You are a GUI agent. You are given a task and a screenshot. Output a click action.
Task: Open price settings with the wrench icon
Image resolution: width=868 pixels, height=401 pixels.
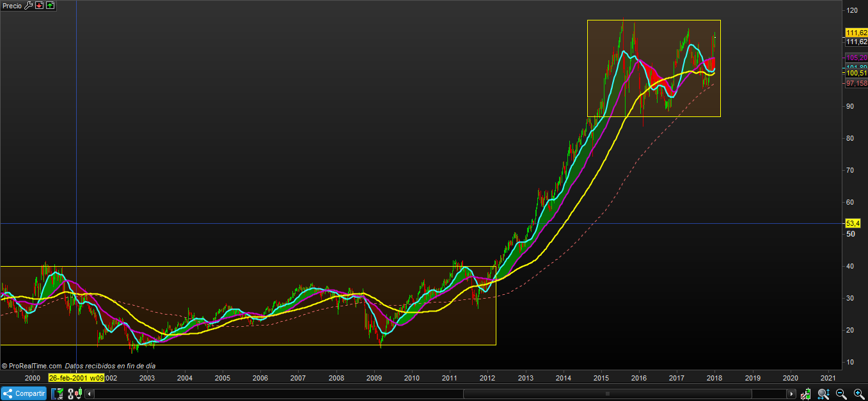tap(28, 5)
